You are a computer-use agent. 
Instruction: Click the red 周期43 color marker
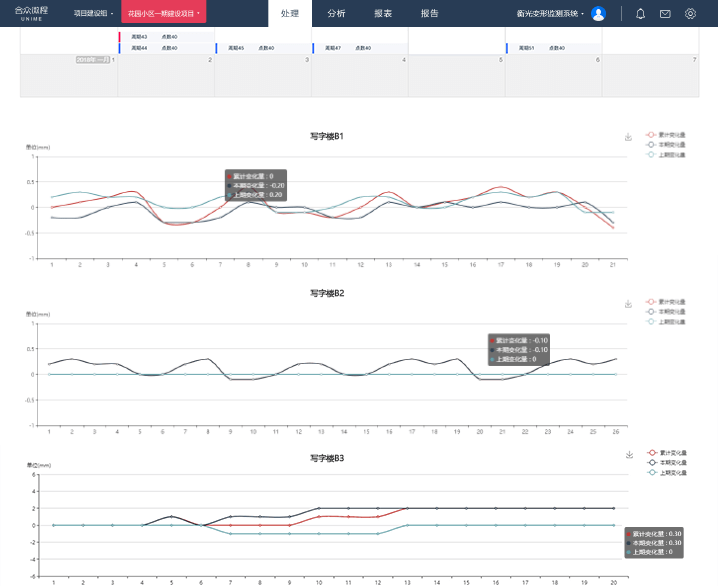tap(119, 37)
